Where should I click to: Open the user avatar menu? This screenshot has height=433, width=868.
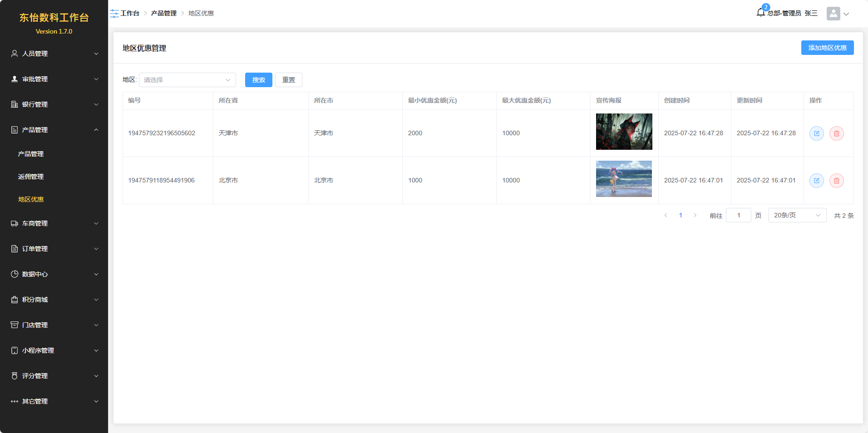tap(837, 14)
